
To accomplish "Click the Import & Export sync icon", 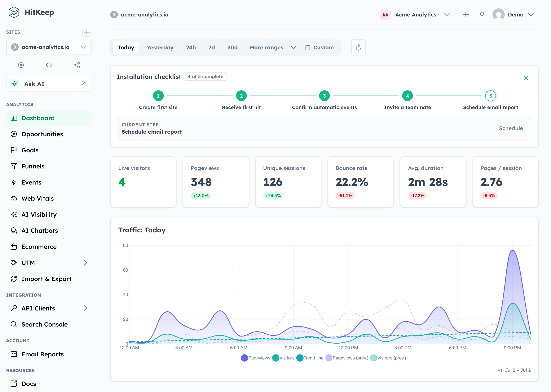I will 14,279.
